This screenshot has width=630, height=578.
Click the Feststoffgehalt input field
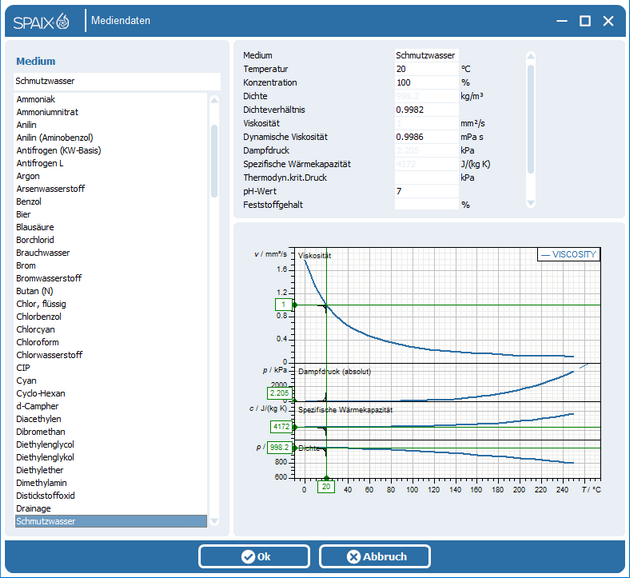coord(426,205)
